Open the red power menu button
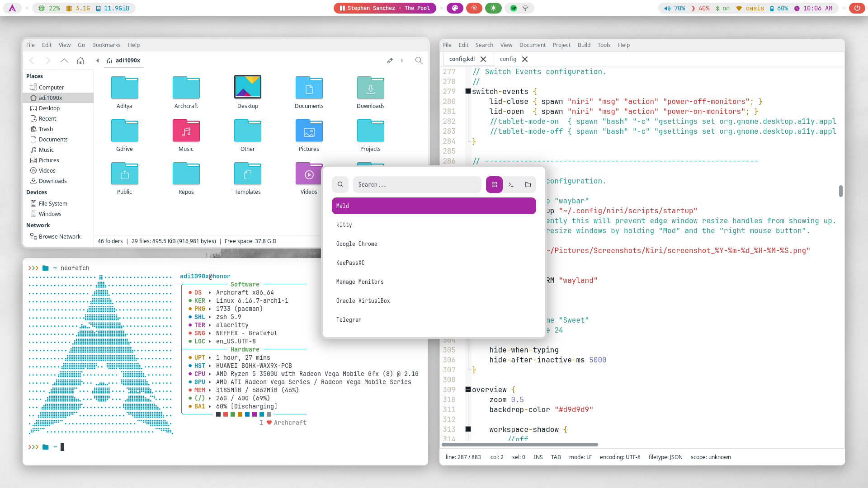This screenshot has height=488, width=868. point(857,8)
